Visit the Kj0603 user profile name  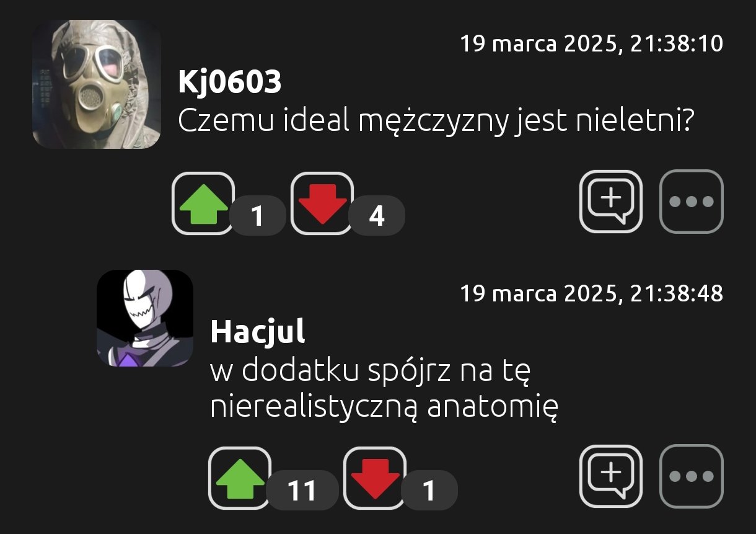click(230, 82)
